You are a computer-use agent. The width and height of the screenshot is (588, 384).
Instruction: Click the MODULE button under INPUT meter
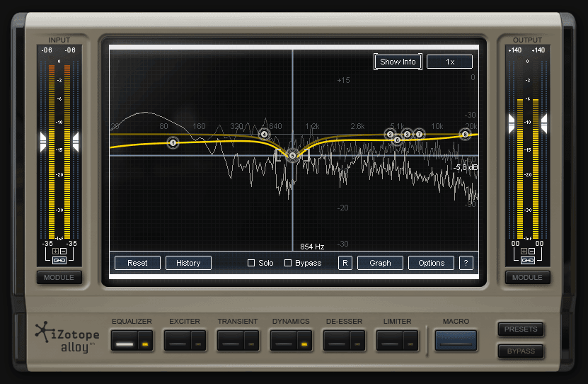[x=59, y=278]
